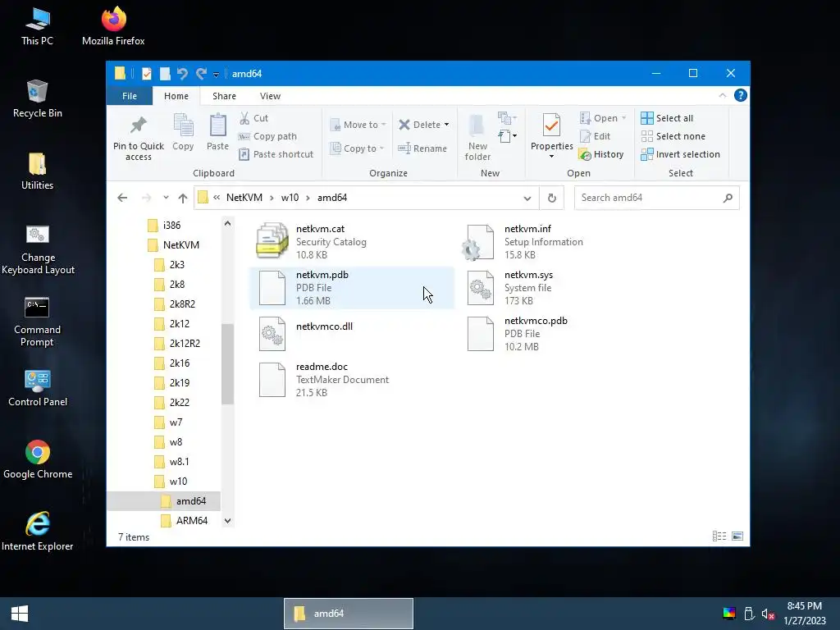The height and width of the screenshot is (630, 840).
Task: Open Command Prompt desktop shortcut
Action: pyautogui.click(x=37, y=322)
